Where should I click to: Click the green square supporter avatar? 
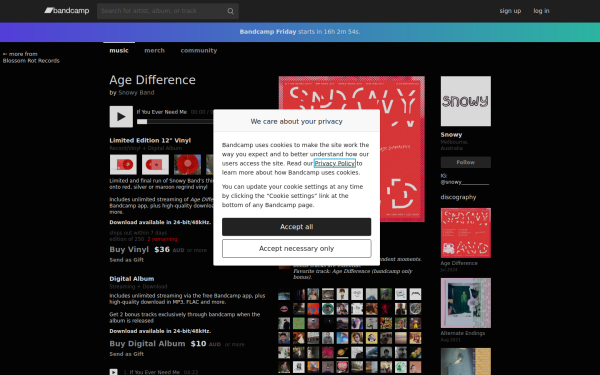click(x=298, y=323)
